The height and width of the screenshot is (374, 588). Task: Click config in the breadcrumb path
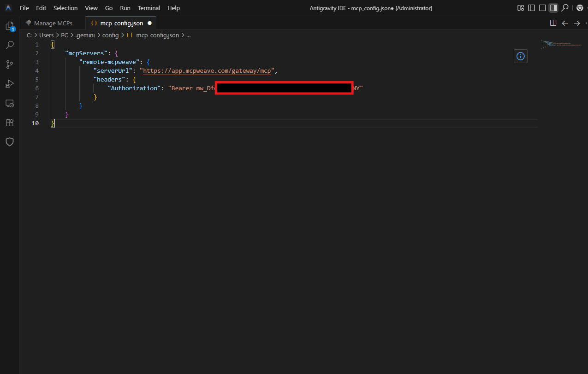pyautogui.click(x=110, y=35)
